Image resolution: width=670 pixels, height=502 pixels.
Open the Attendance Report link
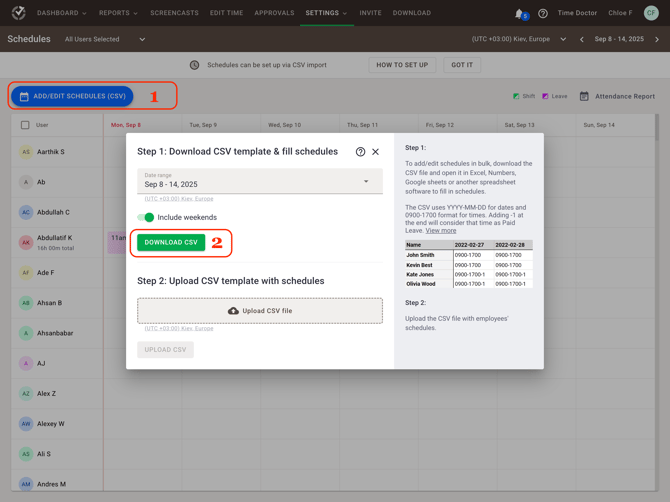[625, 97]
